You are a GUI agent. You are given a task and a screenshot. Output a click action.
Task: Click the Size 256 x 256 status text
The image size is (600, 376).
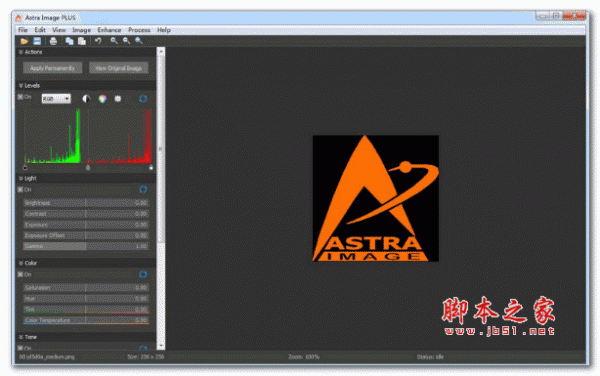pyautogui.click(x=145, y=357)
